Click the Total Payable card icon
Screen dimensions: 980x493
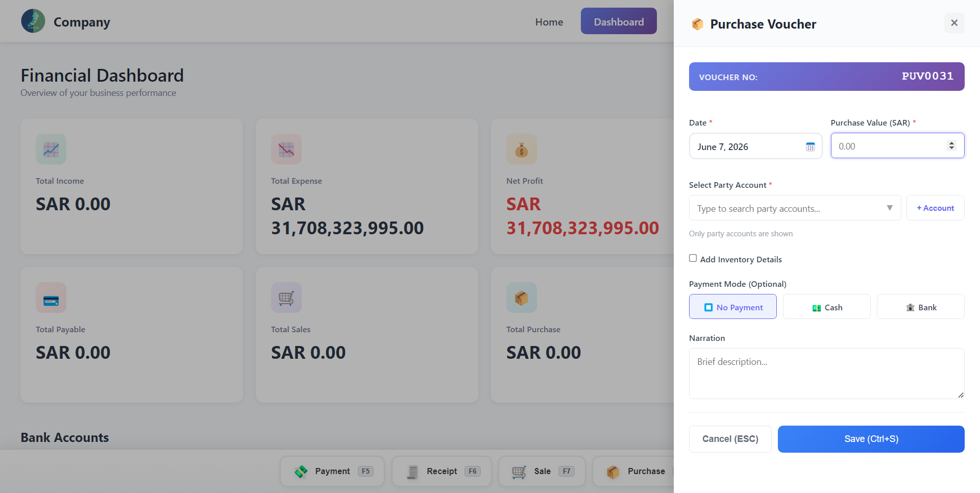tap(51, 298)
